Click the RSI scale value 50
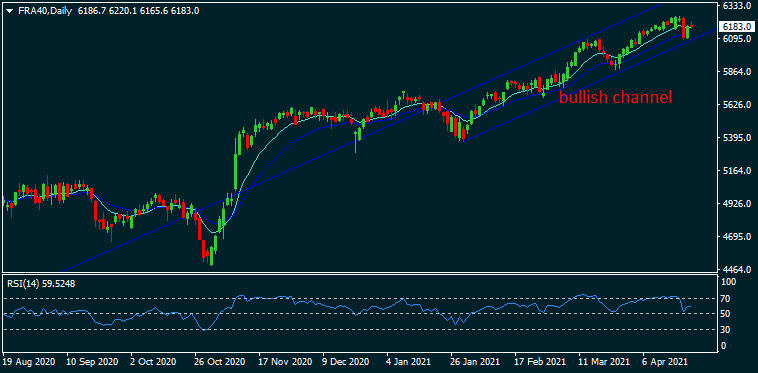Image resolution: width=758 pixels, height=373 pixels. point(725,314)
